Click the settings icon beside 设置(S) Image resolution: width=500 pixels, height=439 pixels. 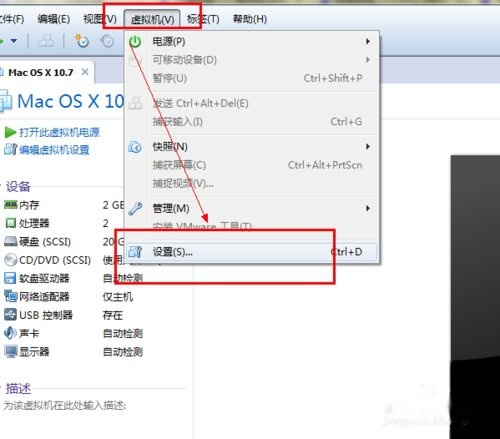tap(135, 252)
